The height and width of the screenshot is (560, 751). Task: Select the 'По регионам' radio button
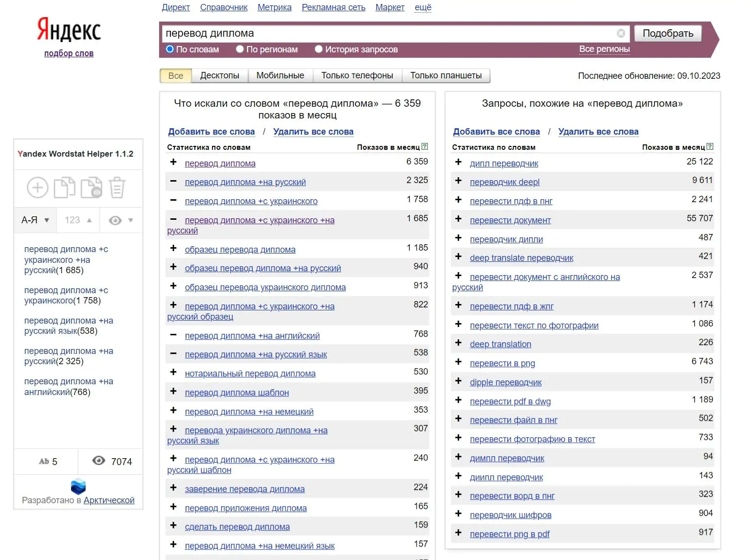click(240, 49)
